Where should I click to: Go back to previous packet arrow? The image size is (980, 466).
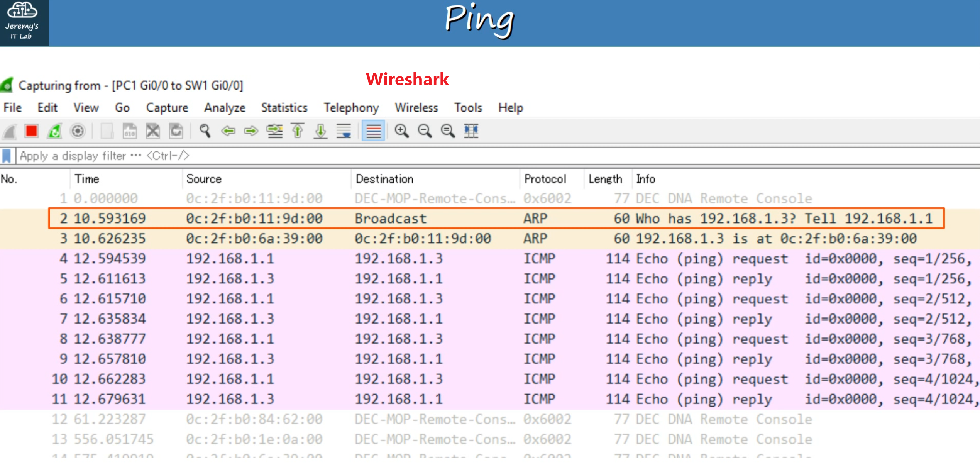[228, 131]
